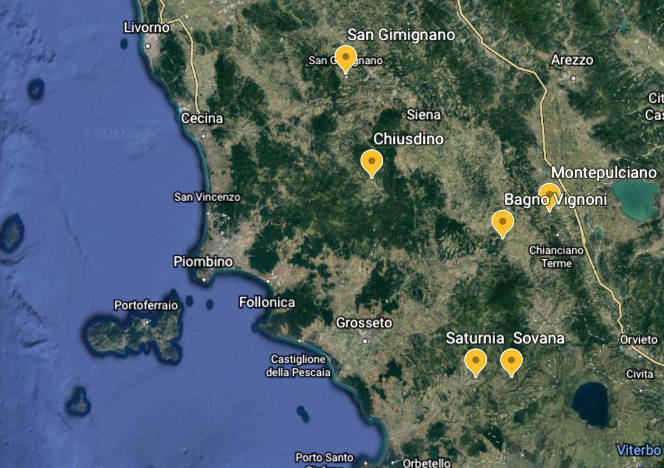Open the Sovana yellow pin marker
The image size is (664, 468).
[511, 361]
